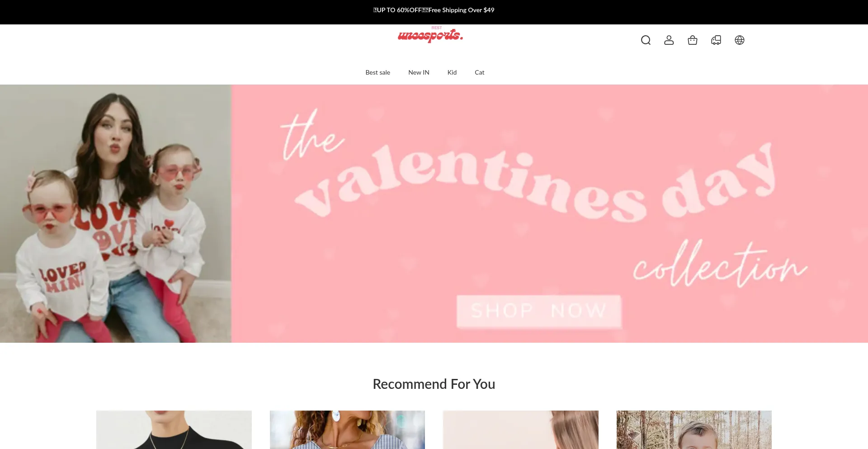Click the SHOP NOW banner button
Viewport: 868px width, 449px height.
pos(539,311)
